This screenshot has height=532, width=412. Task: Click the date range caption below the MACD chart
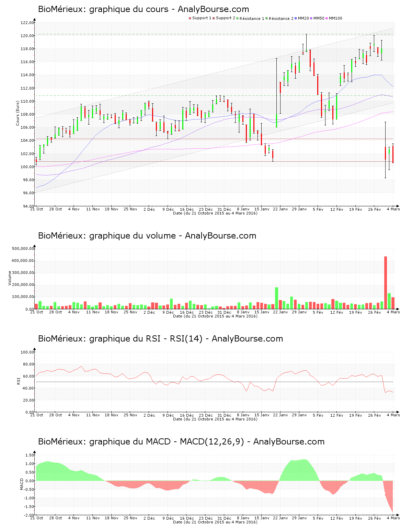(x=215, y=522)
